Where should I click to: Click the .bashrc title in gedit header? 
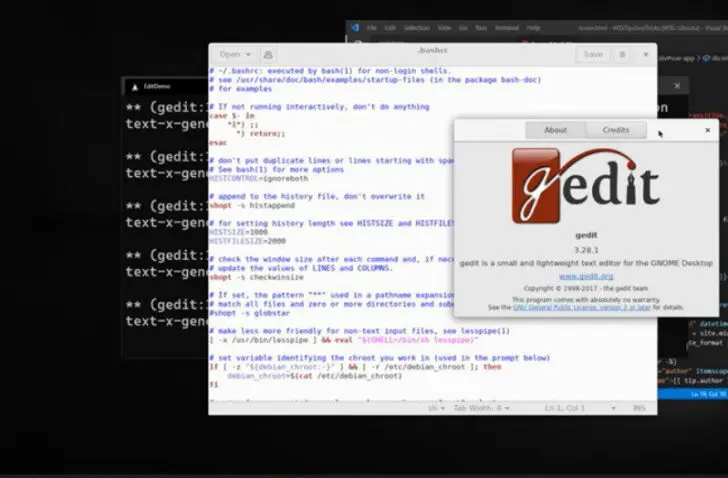tap(432, 50)
